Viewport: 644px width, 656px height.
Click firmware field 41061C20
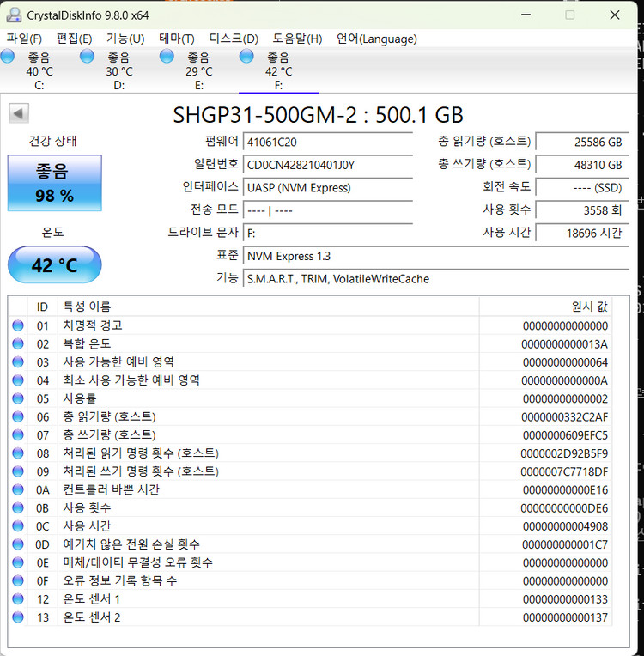pos(328,142)
